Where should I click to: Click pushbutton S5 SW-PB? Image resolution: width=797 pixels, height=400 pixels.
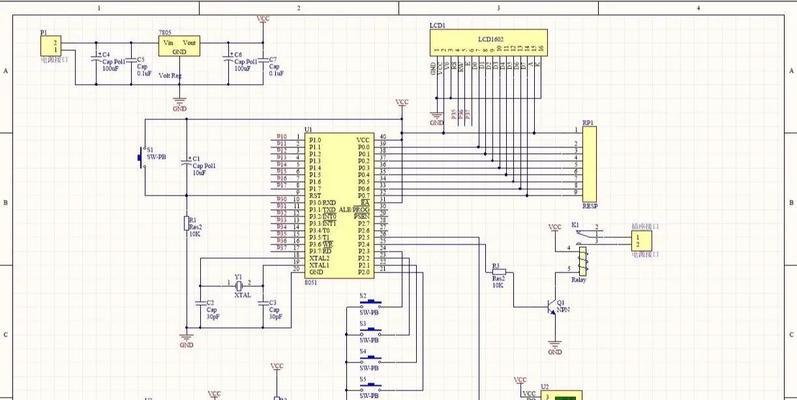[371, 387]
